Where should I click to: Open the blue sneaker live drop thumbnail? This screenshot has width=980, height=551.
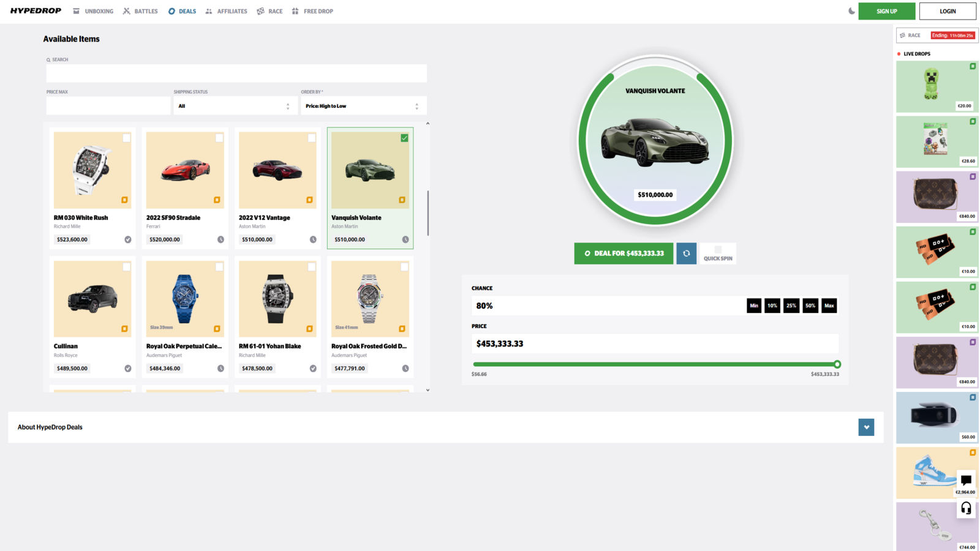click(937, 473)
